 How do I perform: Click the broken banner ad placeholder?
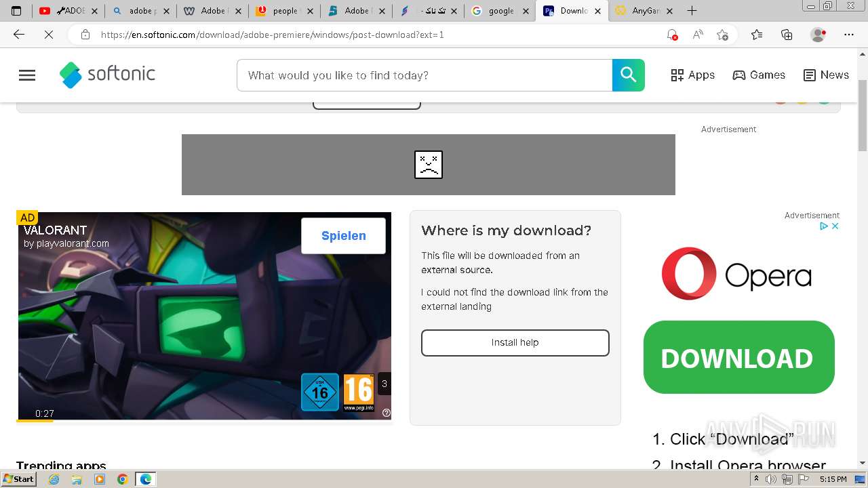(x=429, y=165)
